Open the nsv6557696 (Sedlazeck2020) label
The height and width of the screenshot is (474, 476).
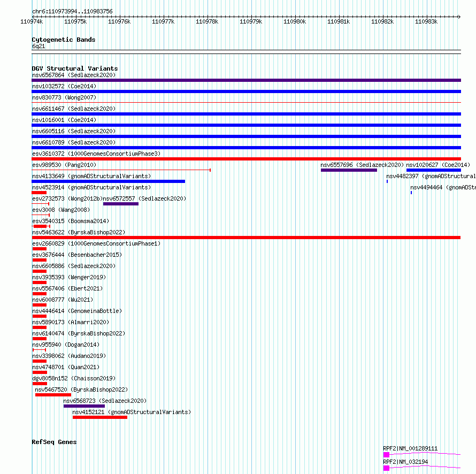(362, 165)
